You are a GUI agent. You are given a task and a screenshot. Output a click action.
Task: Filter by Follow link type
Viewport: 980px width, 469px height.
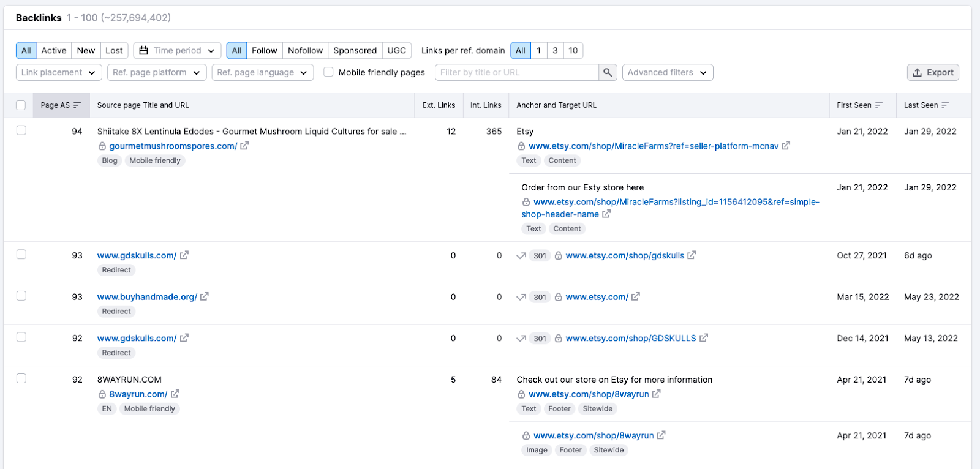[x=265, y=50]
